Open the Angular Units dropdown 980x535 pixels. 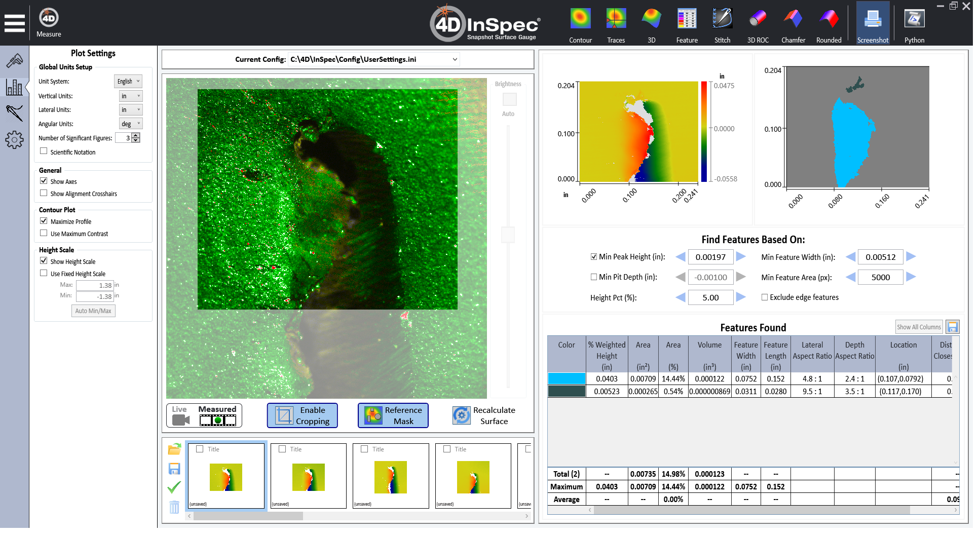131,124
